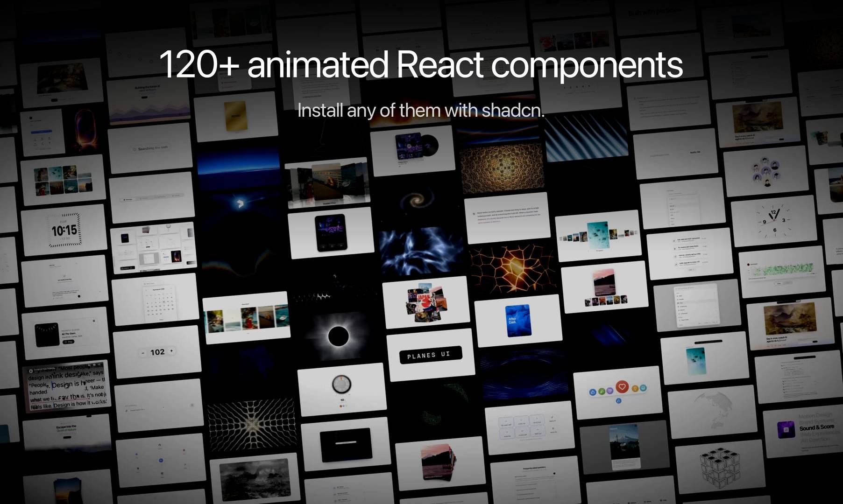Viewport: 843px width, 504px height.
Task: Open the dotted globe component card
Action: pyautogui.click(x=712, y=412)
